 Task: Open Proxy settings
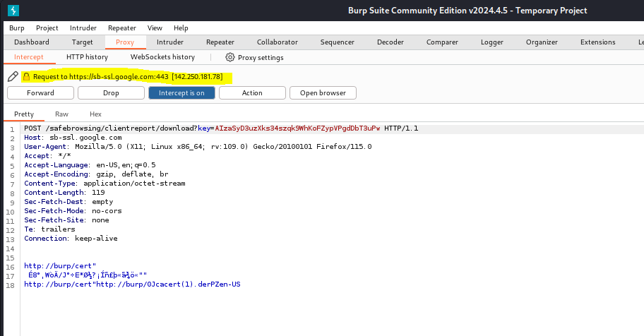[x=261, y=57]
